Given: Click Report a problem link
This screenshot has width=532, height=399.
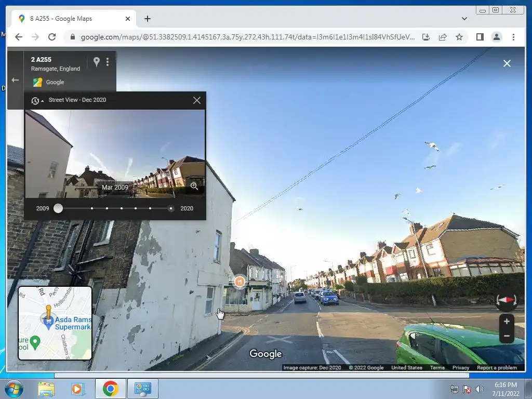Looking at the screenshot, I should tap(497, 368).
